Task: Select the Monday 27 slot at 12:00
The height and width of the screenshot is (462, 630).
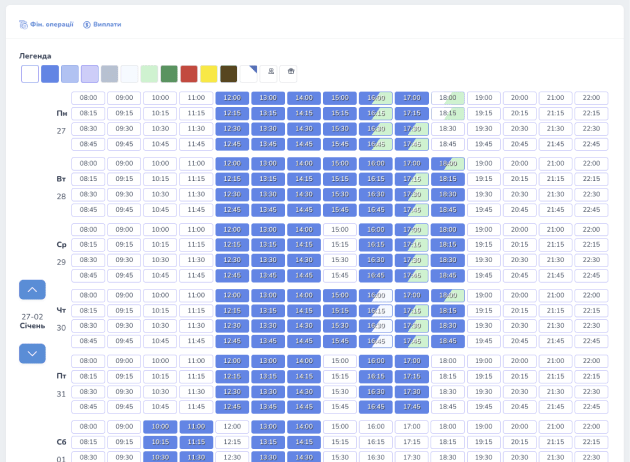Action: [232, 98]
